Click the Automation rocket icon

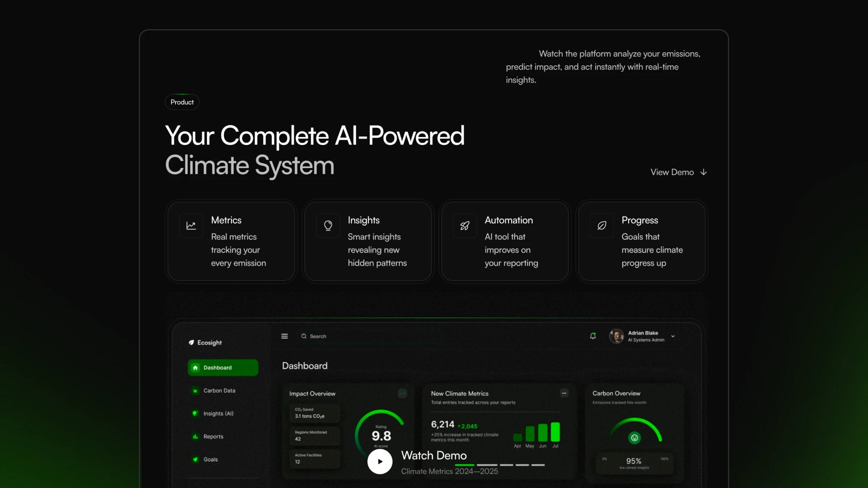click(465, 226)
